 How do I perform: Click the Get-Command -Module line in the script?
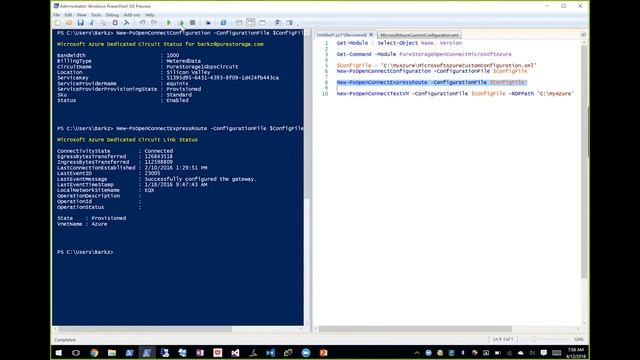click(x=424, y=54)
